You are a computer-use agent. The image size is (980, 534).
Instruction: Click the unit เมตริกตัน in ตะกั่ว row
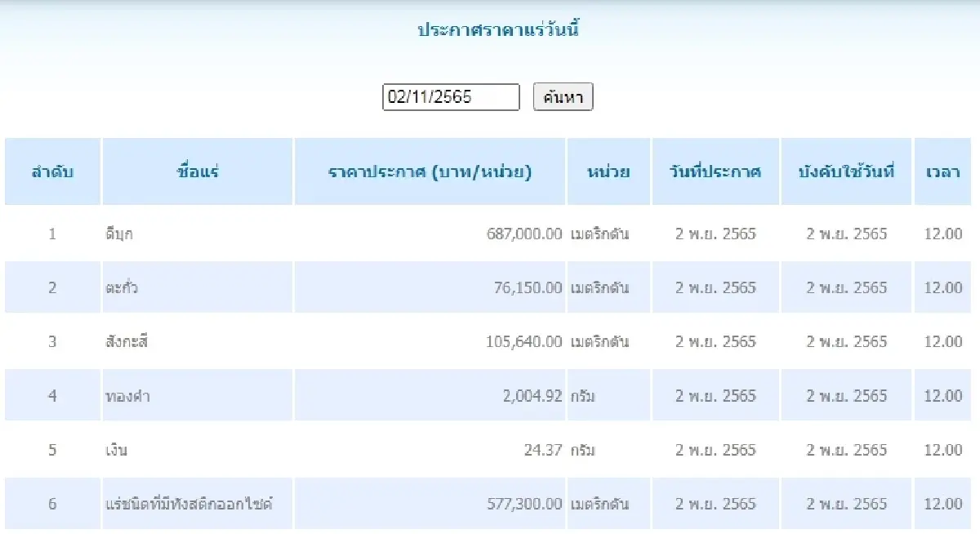[x=600, y=287]
